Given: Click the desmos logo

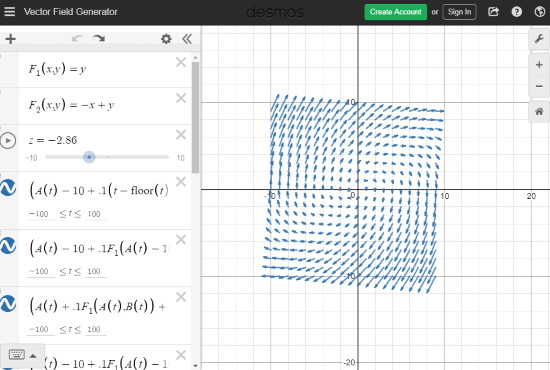Looking at the screenshot, I should pos(275,12).
